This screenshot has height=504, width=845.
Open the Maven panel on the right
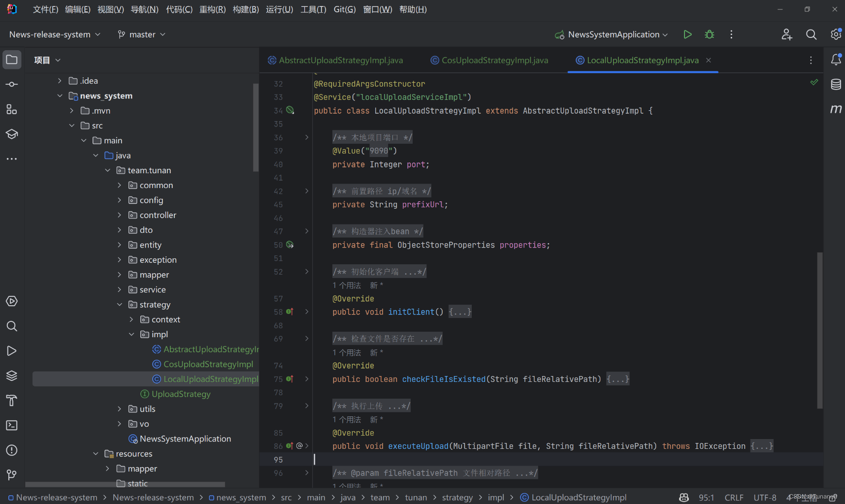(836, 109)
